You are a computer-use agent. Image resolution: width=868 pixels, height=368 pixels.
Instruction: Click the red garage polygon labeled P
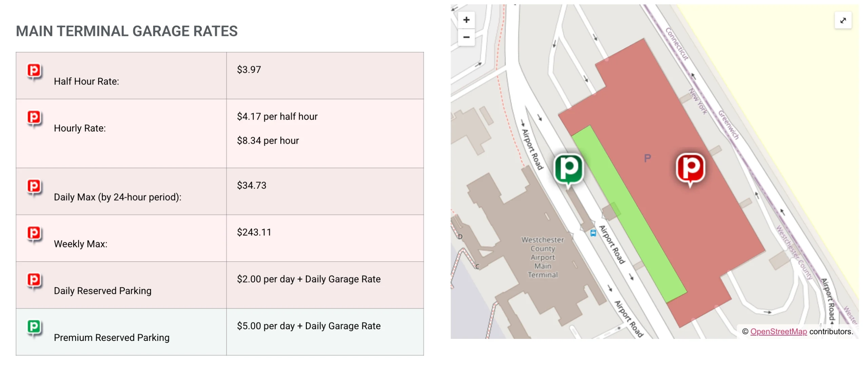[648, 158]
